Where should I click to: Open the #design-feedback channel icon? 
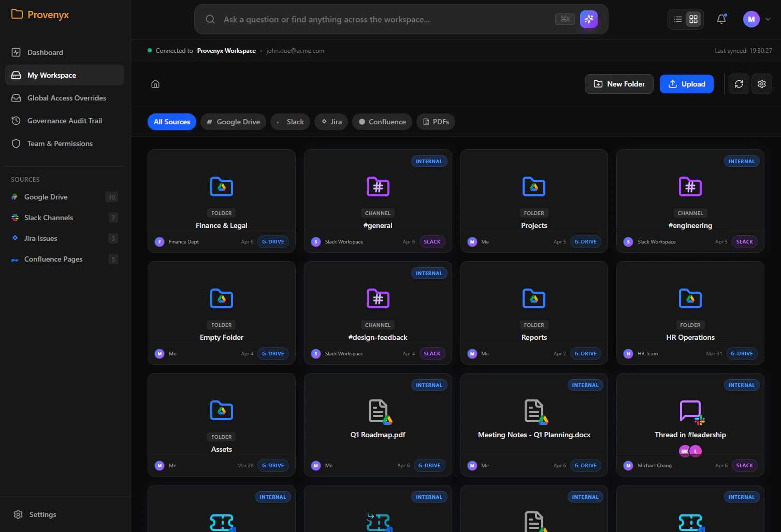click(x=378, y=298)
